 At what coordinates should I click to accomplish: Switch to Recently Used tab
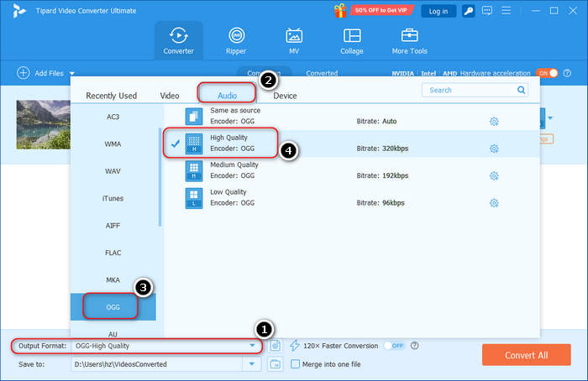coord(112,96)
